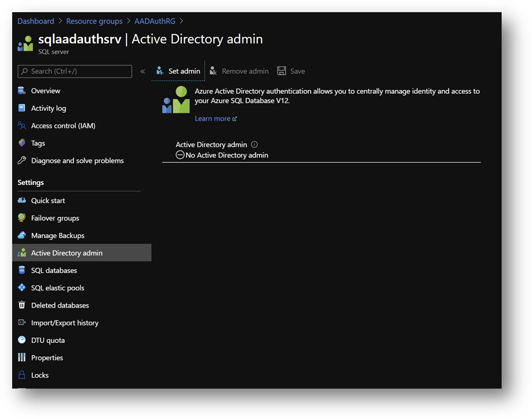Click the Set admin person icon
Screen dimensions: 532x419
160,71
